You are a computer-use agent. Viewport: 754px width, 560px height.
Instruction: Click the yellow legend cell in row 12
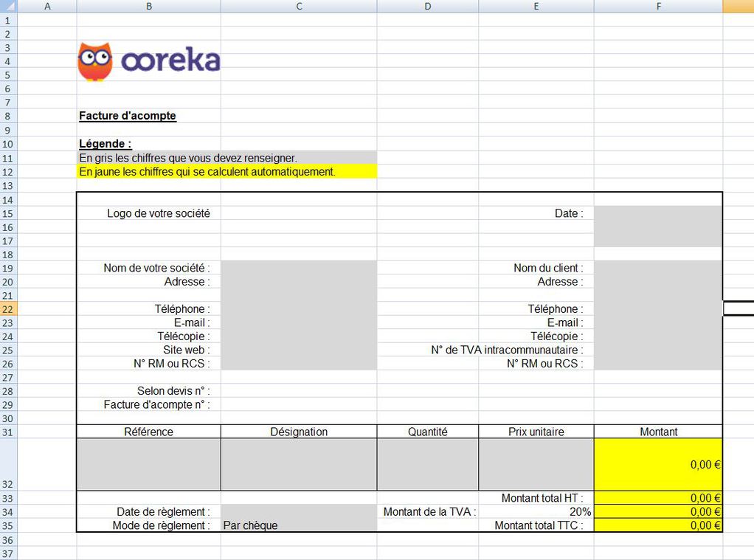click(x=226, y=172)
